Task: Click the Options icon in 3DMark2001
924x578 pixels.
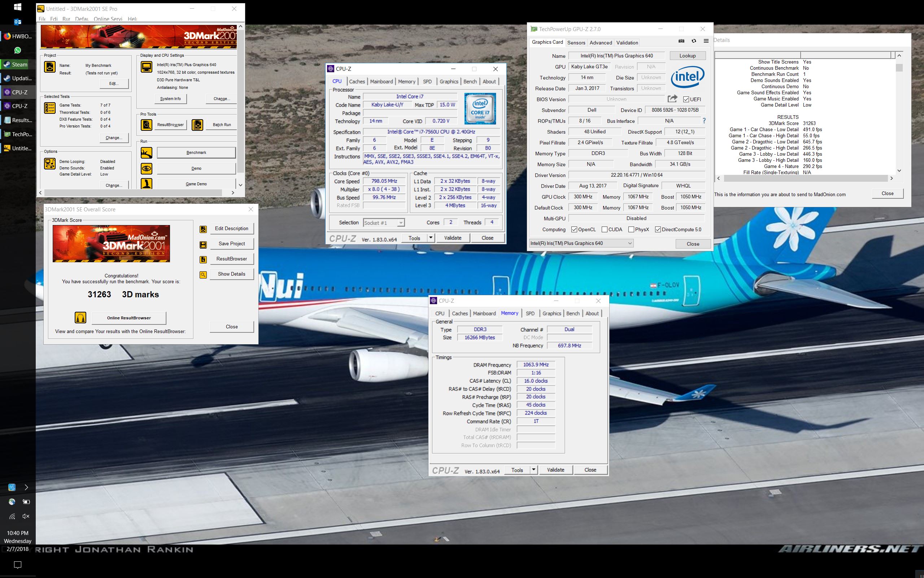Action: pos(50,164)
